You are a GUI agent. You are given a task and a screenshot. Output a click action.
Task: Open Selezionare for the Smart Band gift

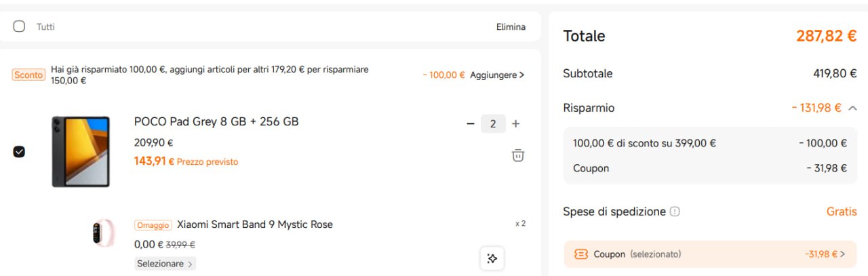click(165, 264)
